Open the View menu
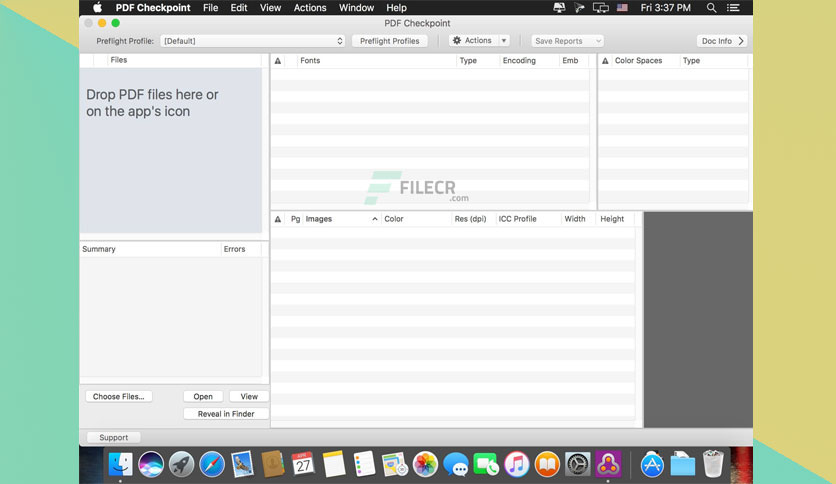The height and width of the screenshot is (484, 836). (x=270, y=7)
